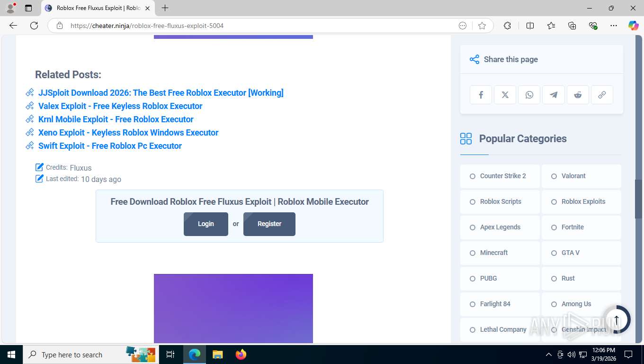Viewport: 644px width, 364px height.
Task: View site information lock icon
Action: coord(59,26)
